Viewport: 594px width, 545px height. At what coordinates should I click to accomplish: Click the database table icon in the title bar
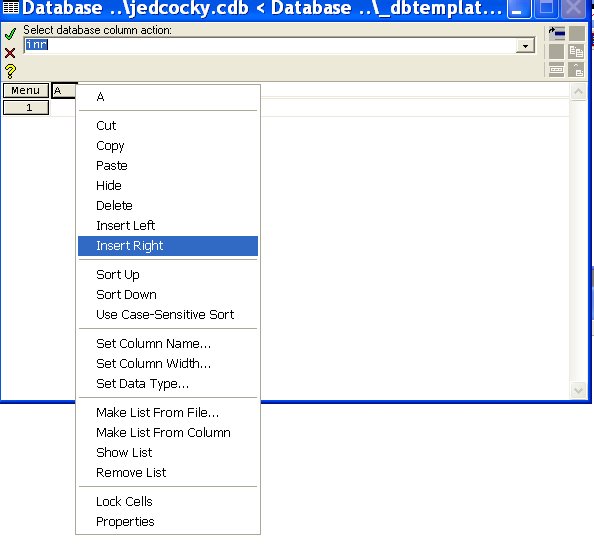tap(11, 8)
